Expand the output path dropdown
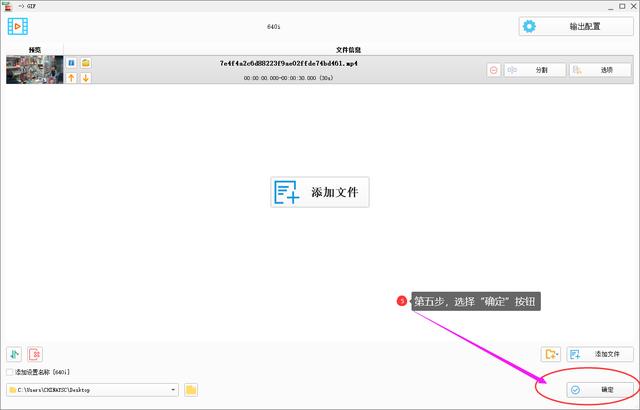 point(173,389)
